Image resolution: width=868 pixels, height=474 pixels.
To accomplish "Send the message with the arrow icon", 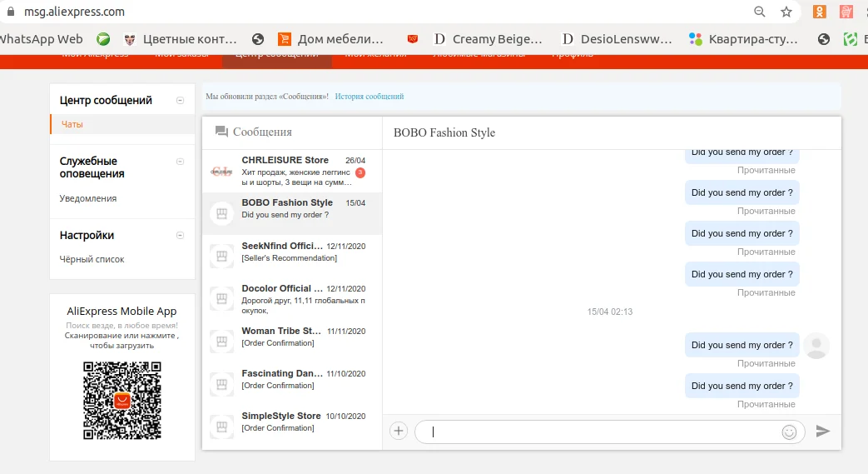I will (822, 431).
